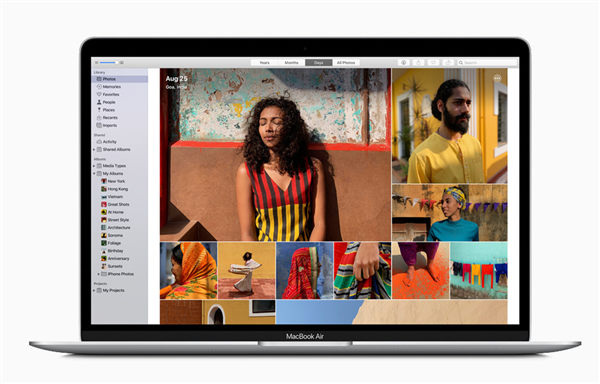Collapse the My Albums group

click(x=94, y=174)
